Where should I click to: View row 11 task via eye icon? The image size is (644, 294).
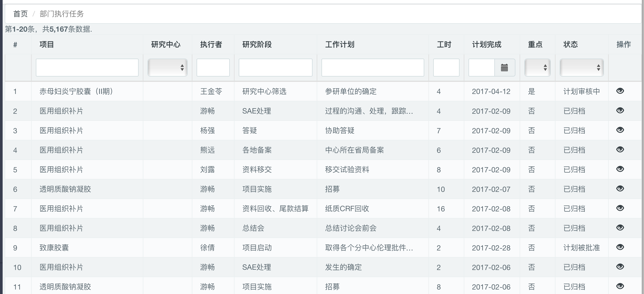620,286
